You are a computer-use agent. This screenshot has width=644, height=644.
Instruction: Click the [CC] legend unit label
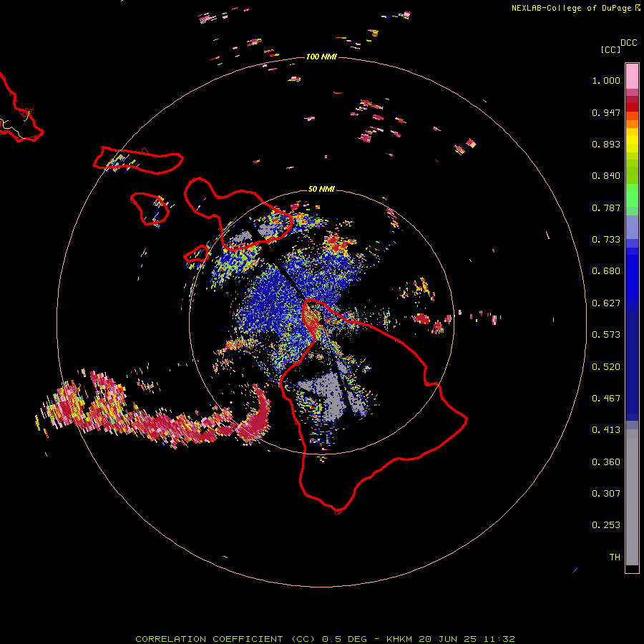pyautogui.click(x=610, y=49)
